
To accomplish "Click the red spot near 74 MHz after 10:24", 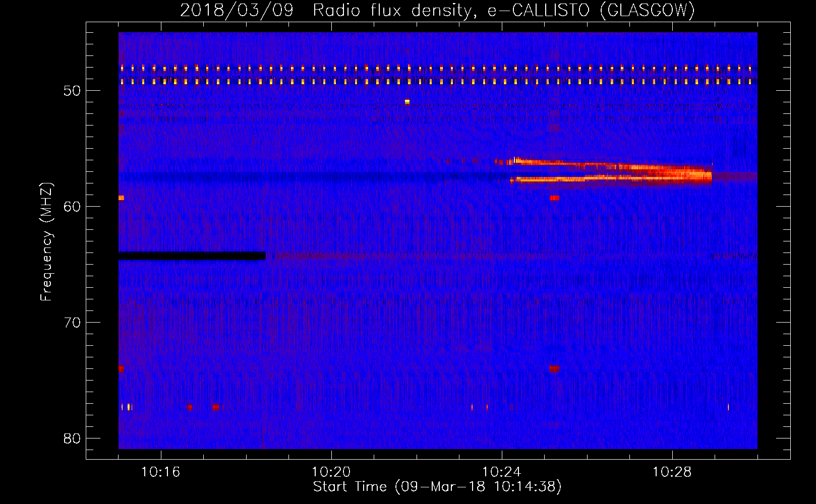I will (x=555, y=368).
